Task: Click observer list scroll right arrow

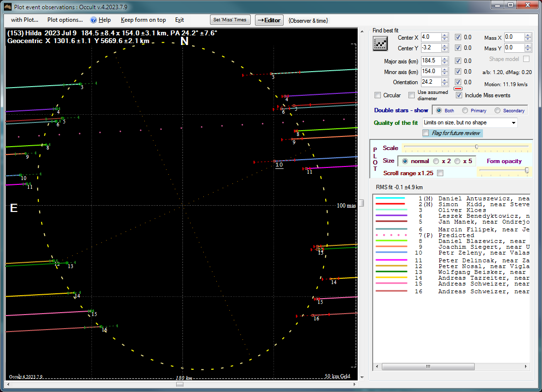Action: tap(526, 366)
